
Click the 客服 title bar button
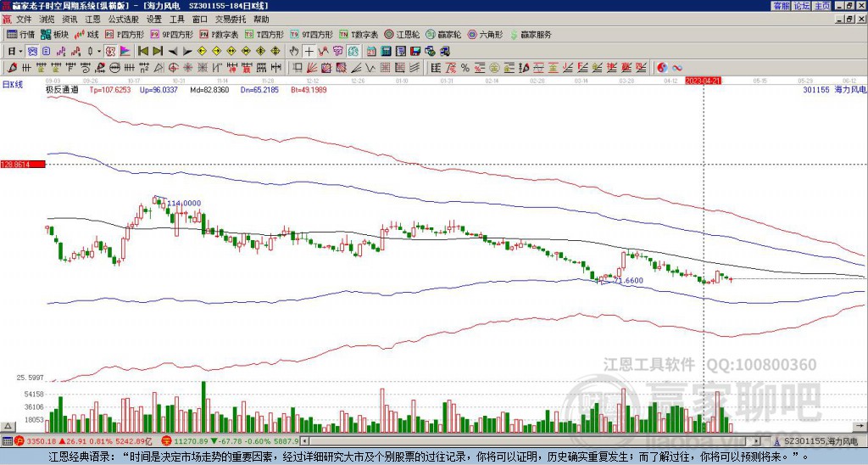click(782, 6)
